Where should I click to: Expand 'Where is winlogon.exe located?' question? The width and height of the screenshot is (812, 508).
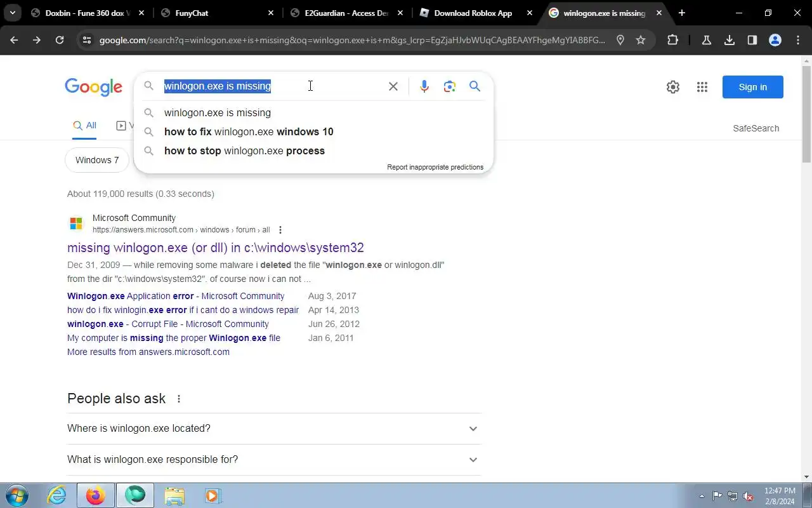pyautogui.click(x=274, y=429)
